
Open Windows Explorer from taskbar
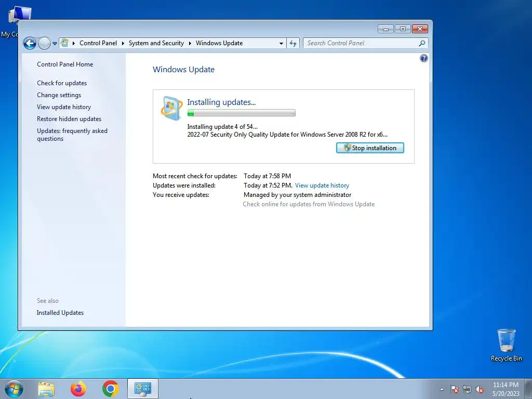pyautogui.click(x=46, y=389)
